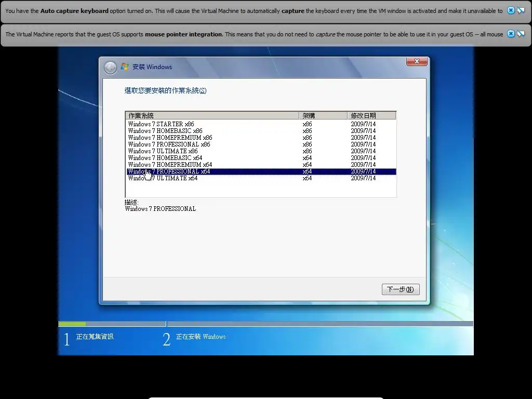The image size is (532, 399).
Task: Click the 安裝 Windows title text
Action: click(152, 67)
